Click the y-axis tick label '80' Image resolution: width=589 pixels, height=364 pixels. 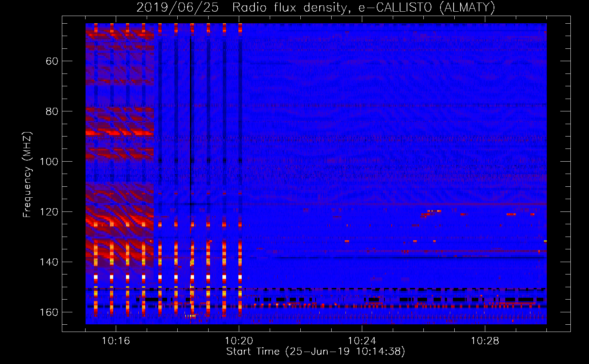[x=52, y=111]
